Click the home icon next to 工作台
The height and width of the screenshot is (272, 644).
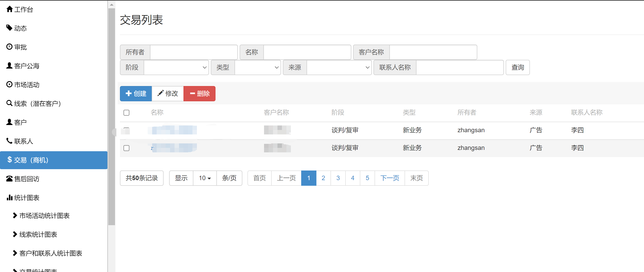coord(9,9)
